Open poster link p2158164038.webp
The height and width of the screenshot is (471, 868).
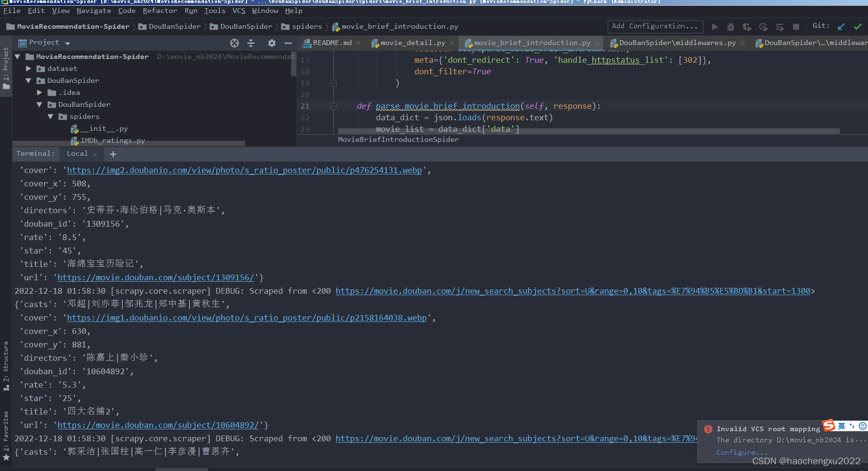tap(247, 318)
